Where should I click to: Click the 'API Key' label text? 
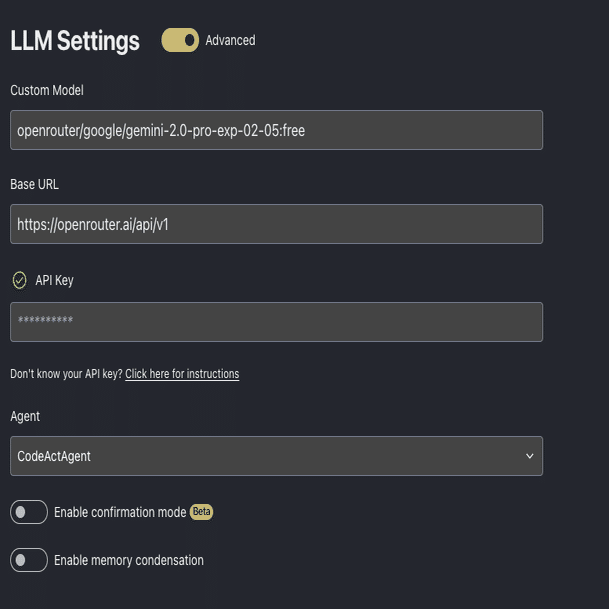[55, 280]
